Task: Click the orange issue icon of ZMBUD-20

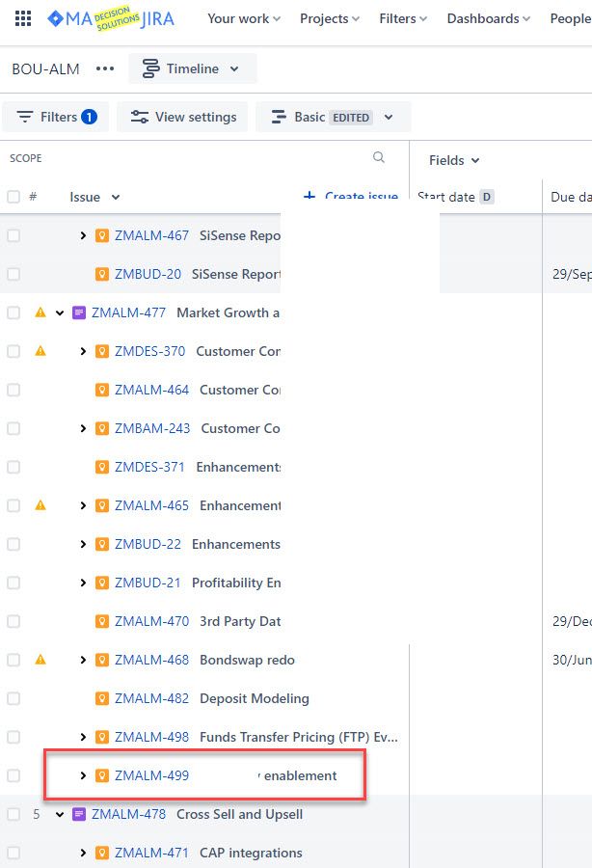Action: coord(102,274)
